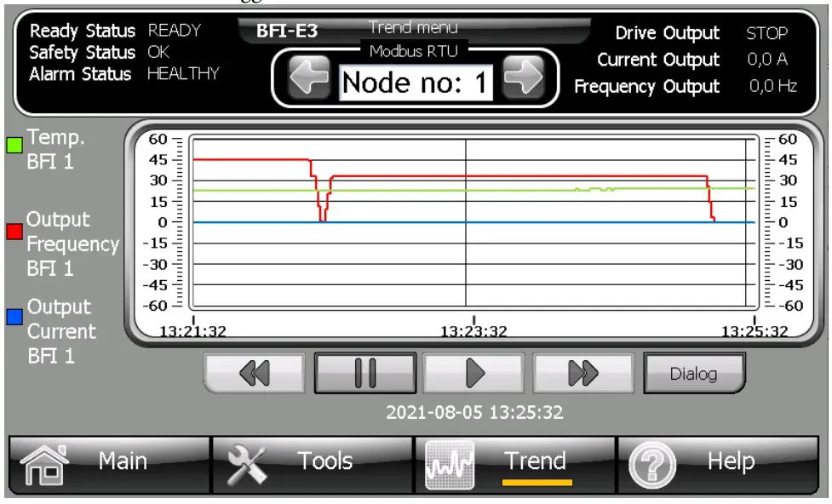832x504 pixels.
Task: Go to next node with right arrow
Action: 523,77
